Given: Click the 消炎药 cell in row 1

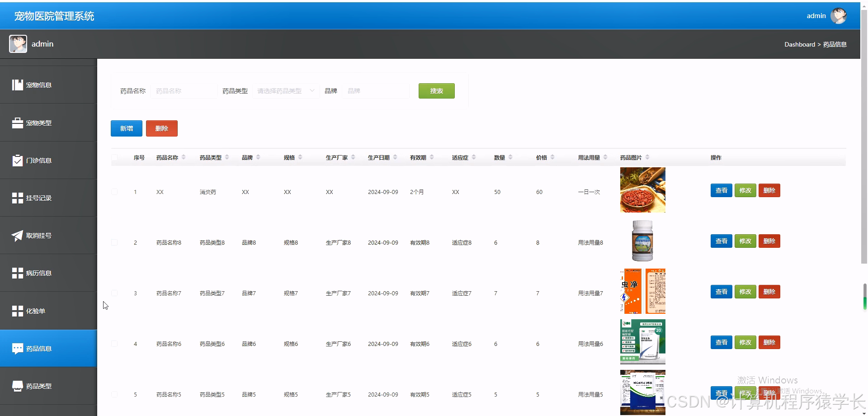Looking at the screenshot, I should pos(208,192).
